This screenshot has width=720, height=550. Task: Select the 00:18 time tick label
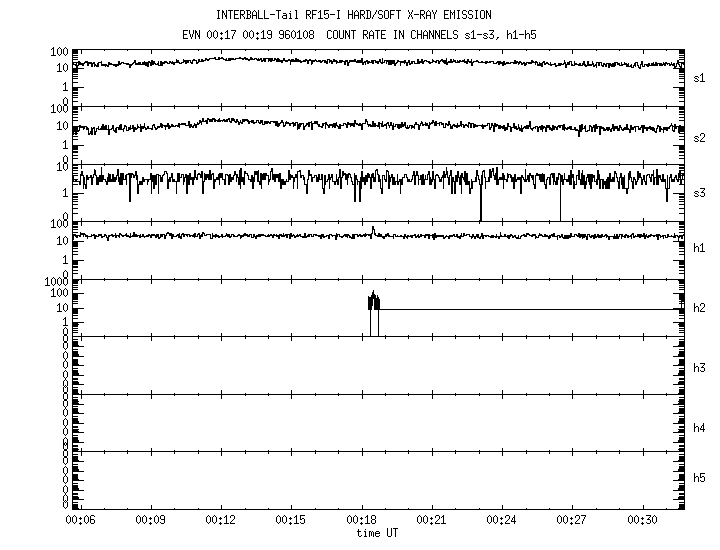(x=362, y=520)
